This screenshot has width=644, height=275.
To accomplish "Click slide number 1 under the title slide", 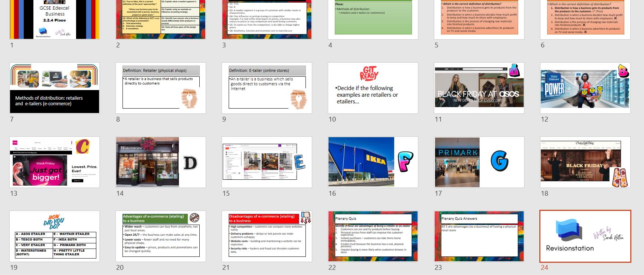I will pos(12,45).
